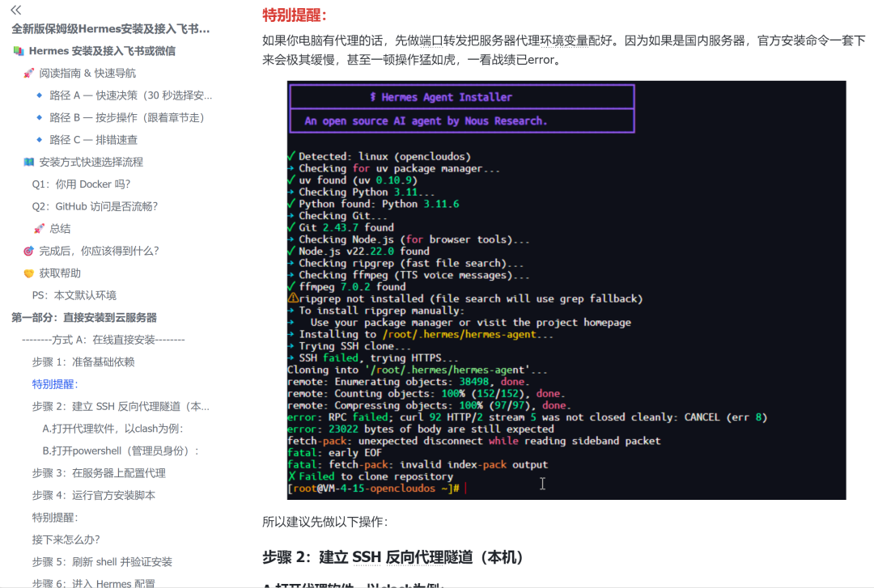
Task: Select highlighted blue 特别提醒 outline entry
Action: click(x=55, y=384)
